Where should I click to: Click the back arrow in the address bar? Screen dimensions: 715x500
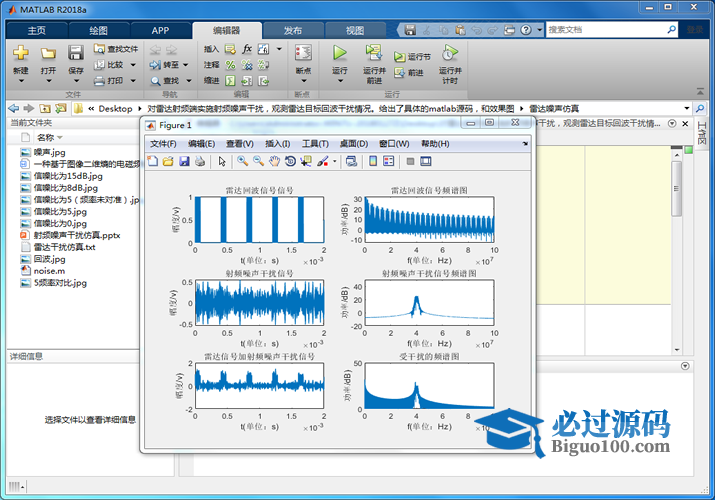[x=14, y=108]
